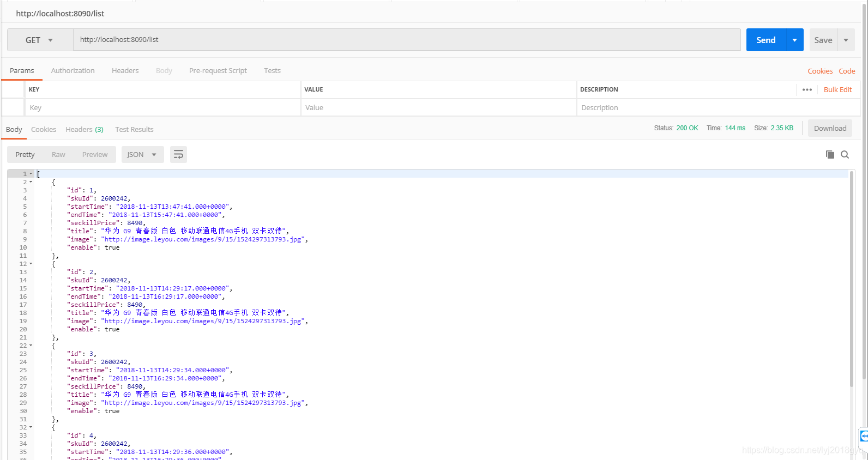Click the title string on line 8
Screen dimensions: 868x460
(194, 231)
